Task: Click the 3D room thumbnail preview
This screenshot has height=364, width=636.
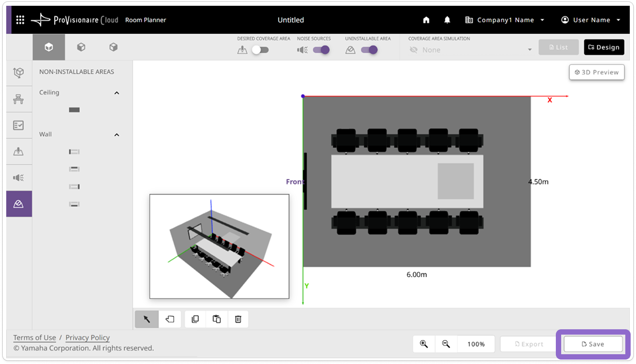Action: click(219, 246)
